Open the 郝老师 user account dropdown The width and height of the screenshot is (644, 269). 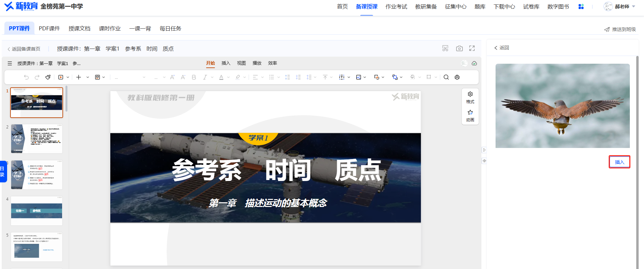(x=619, y=6)
